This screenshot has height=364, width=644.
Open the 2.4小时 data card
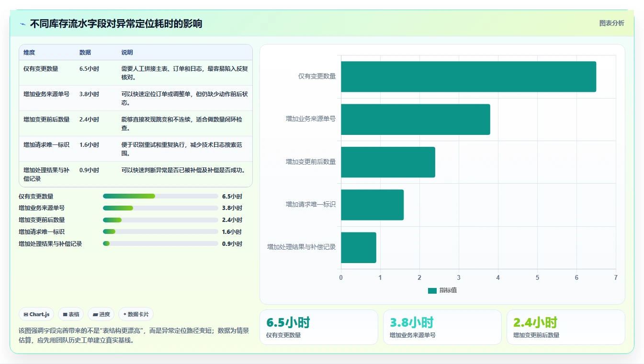[x=565, y=327]
